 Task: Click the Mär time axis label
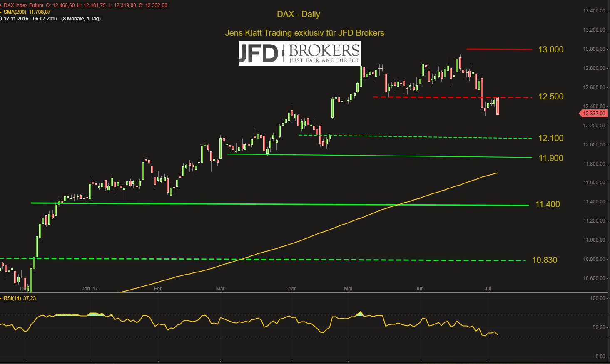click(x=220, y=289)
